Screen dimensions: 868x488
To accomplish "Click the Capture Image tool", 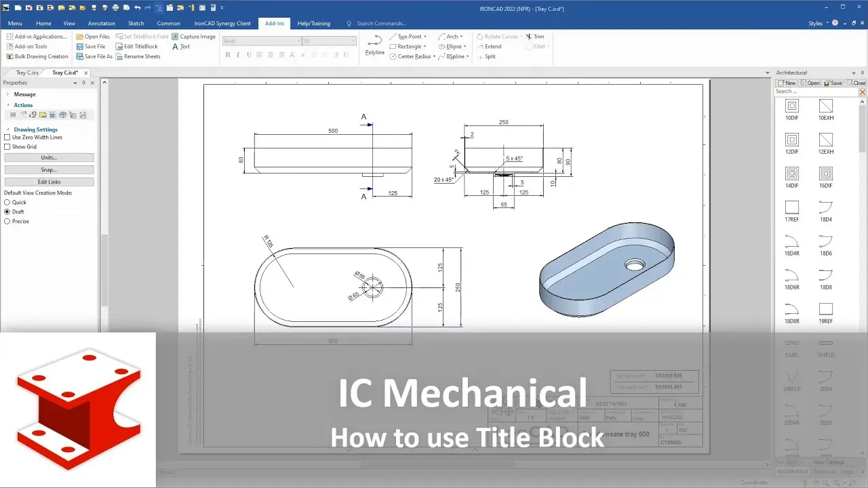I will pyautogui.click(x=193, y=37).
